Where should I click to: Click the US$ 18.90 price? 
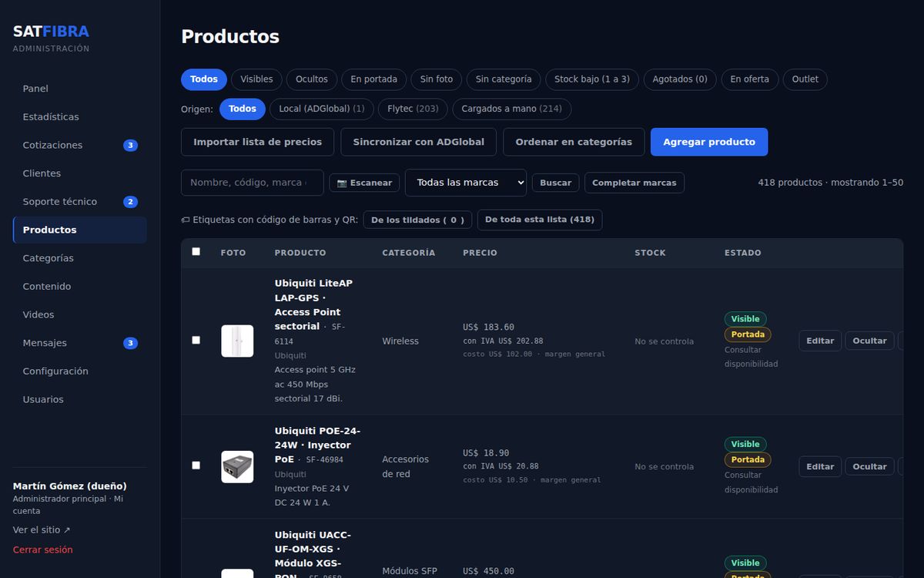tap(486, 452)
